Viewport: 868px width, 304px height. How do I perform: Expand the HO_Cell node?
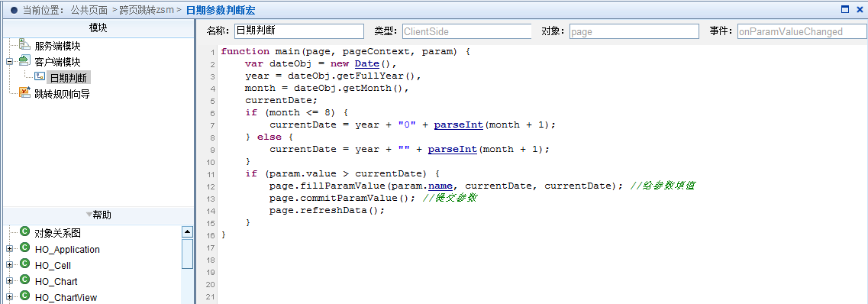coord(9,265)
